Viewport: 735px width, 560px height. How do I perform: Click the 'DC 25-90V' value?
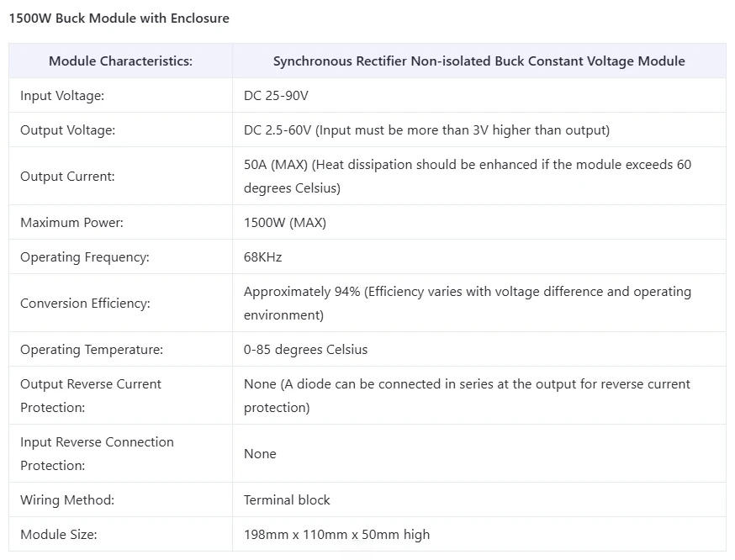click(276, 96)
